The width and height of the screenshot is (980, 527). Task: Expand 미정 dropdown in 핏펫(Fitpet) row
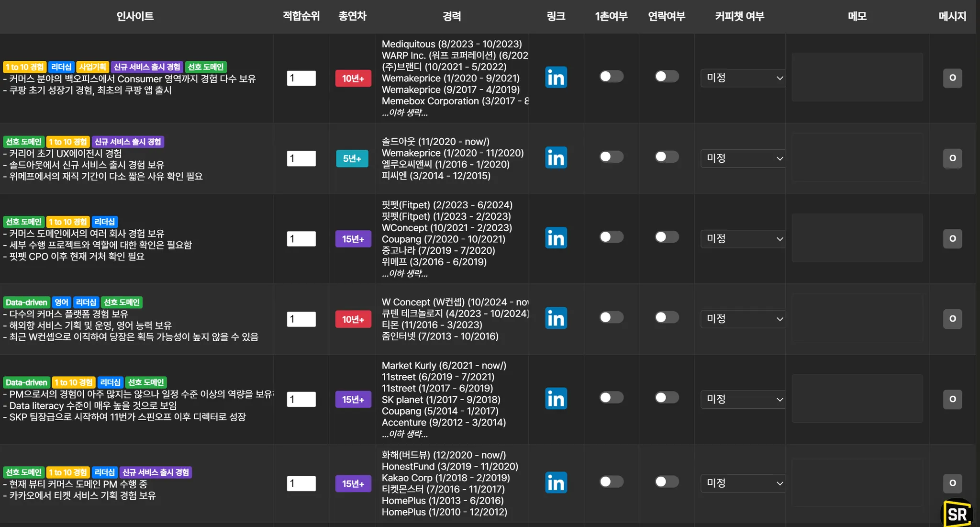click(743, 238)
